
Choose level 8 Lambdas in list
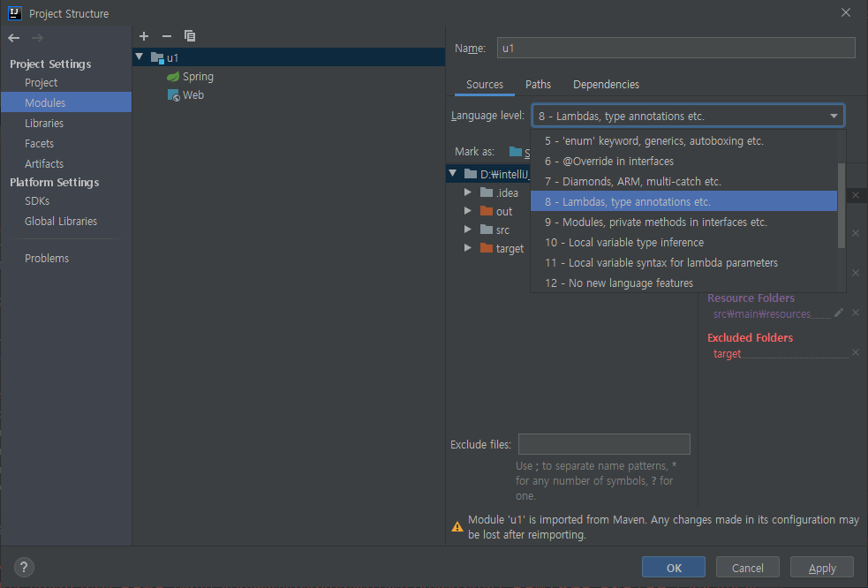[x=683, y=201]
